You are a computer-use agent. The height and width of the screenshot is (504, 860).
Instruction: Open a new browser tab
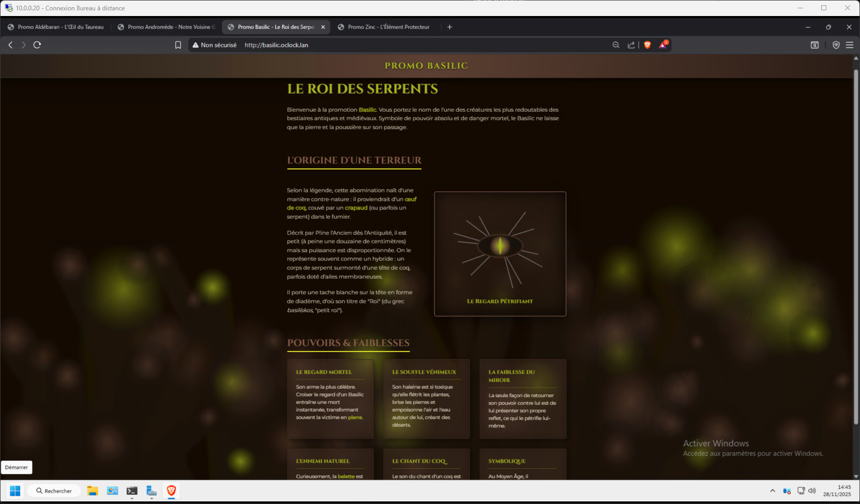(x=449, y=27)
